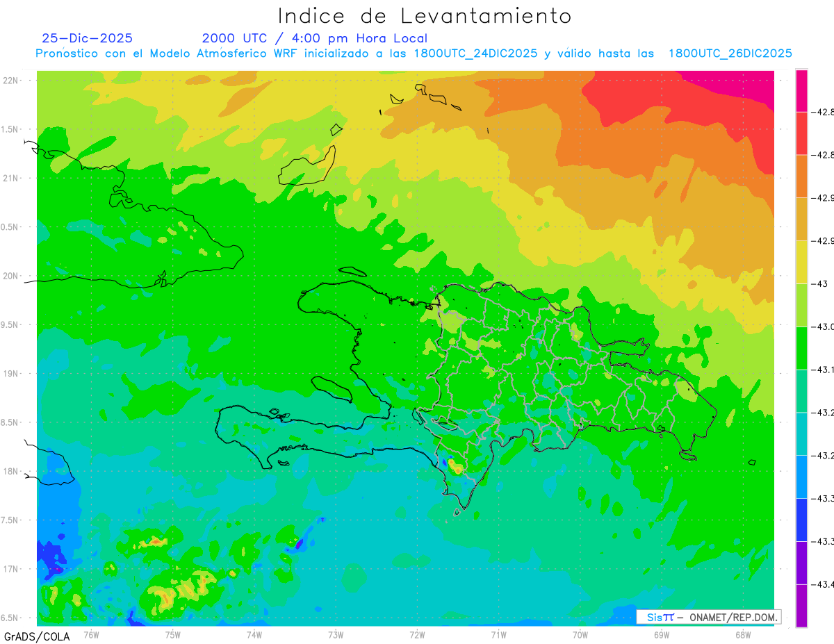Image resolution: width=834 pixels, height=644 pixels.
Task: Select the teal-green legend band
Action: (801, 391)
